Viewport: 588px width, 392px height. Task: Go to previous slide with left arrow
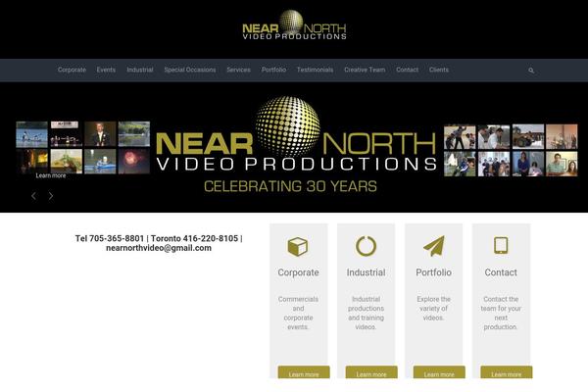33,196
